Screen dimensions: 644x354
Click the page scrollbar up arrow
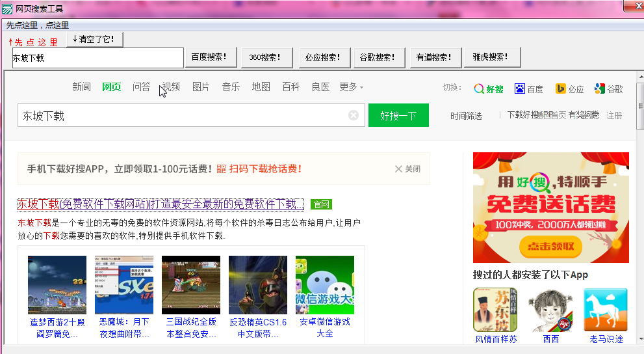(x=641, y=77)
